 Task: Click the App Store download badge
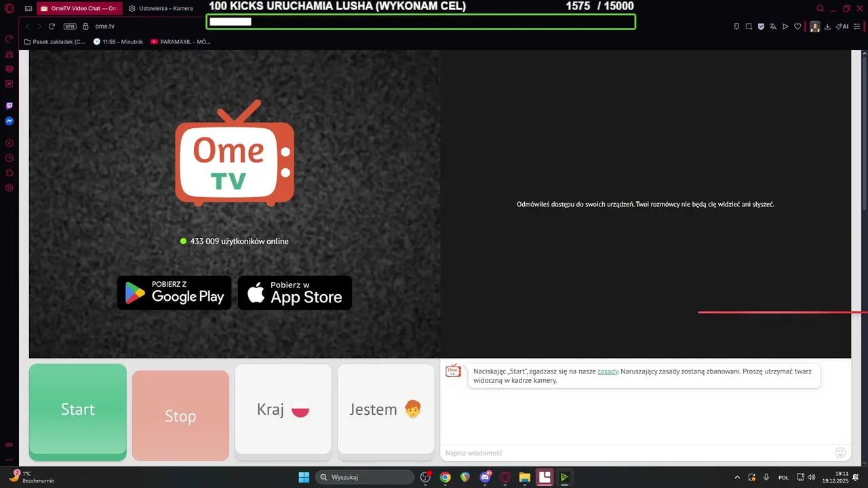click(295, 293)
